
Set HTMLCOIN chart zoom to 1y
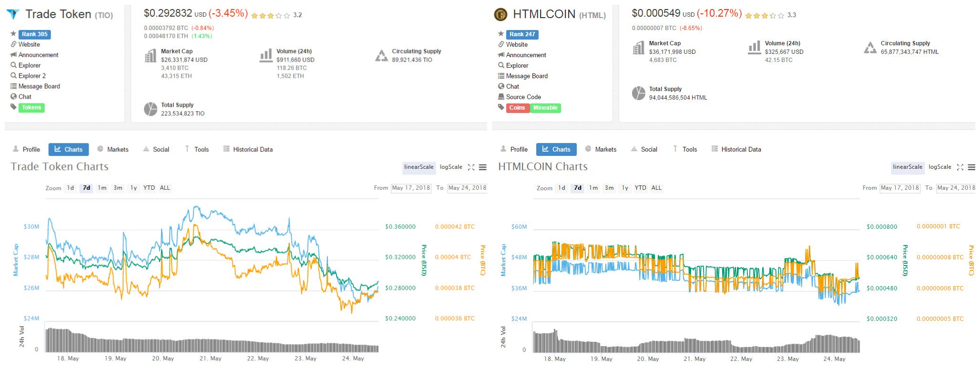(x=625, y=188)
